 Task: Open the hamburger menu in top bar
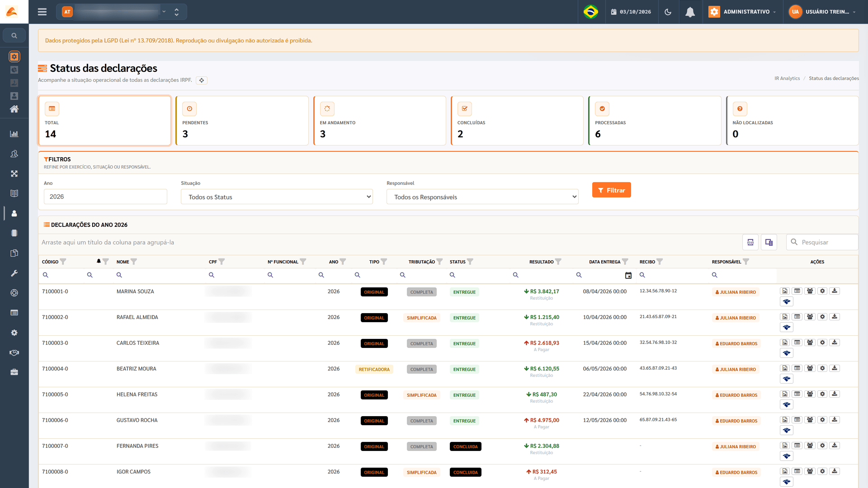(x=42, y=12)
